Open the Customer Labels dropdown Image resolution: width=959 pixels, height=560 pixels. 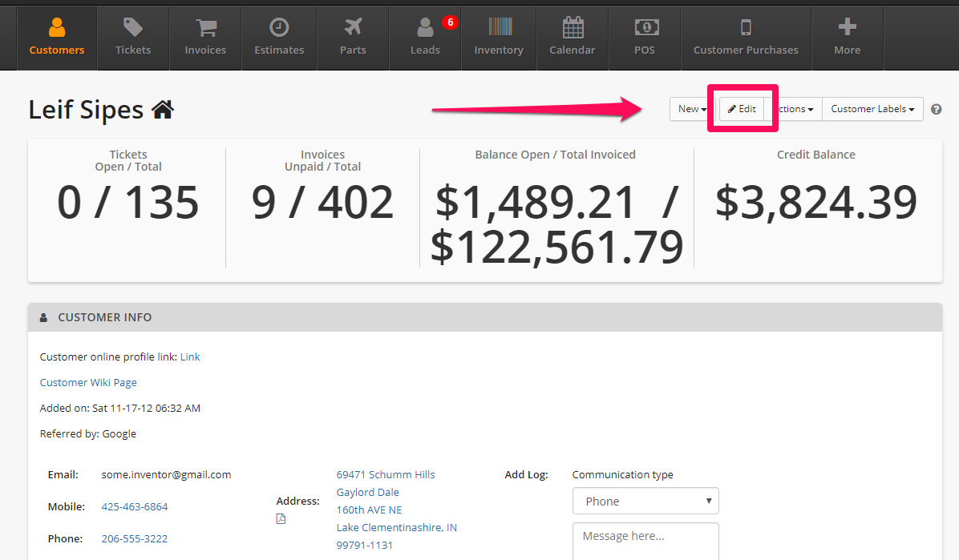[872, 109]
